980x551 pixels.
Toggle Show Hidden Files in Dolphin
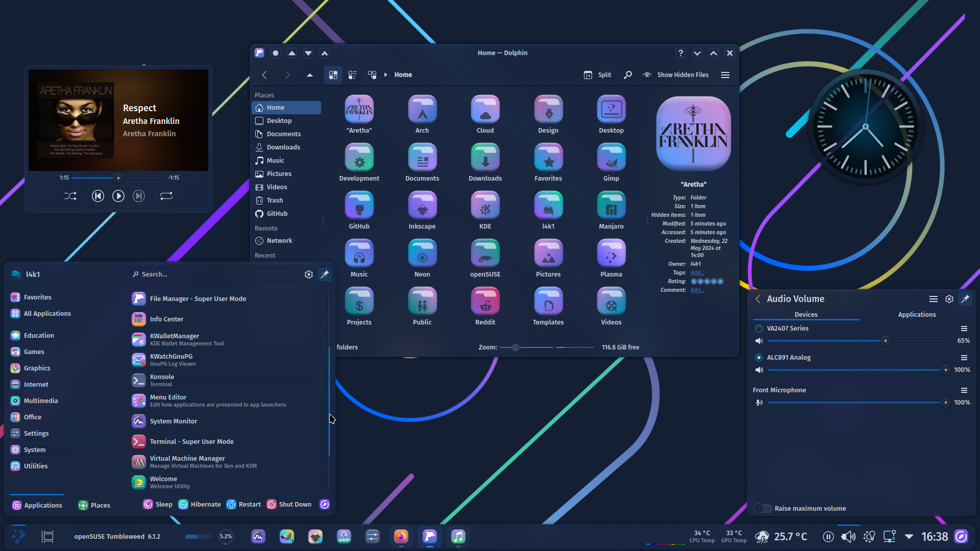click(x=676, y=75)
